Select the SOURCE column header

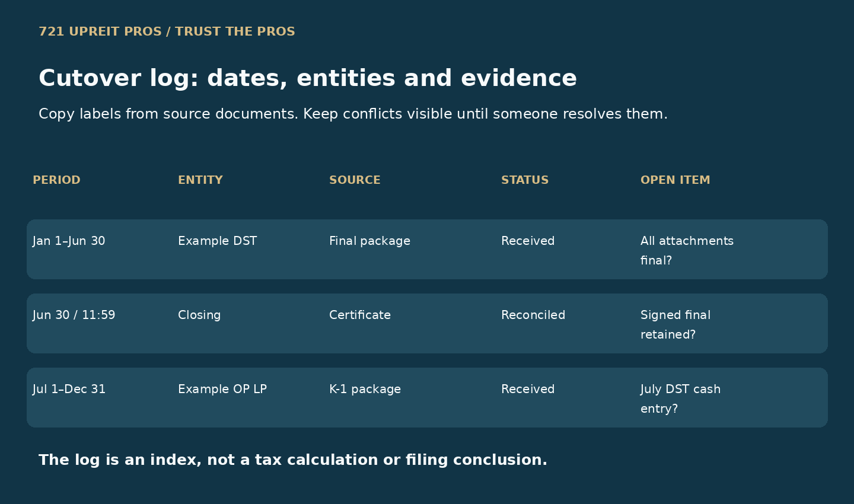[355, 180]
